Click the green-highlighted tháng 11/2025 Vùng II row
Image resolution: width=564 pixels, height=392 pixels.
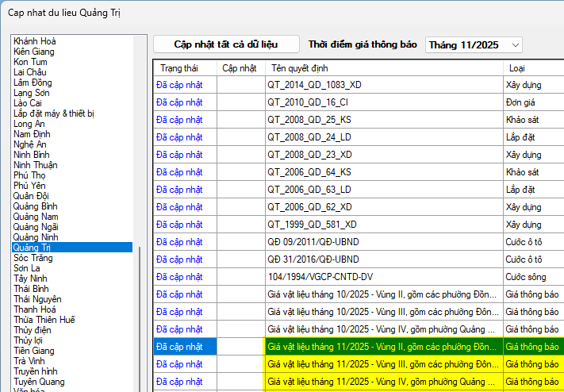pyautogui.click(x=382, y=347)
